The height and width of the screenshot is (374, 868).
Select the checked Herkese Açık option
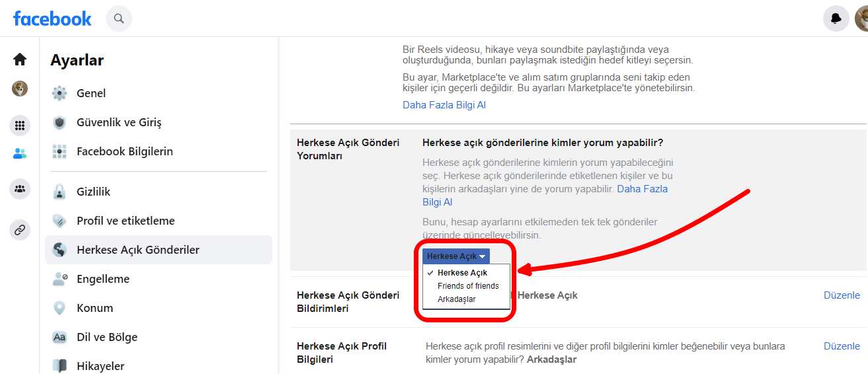pos(462,273)
